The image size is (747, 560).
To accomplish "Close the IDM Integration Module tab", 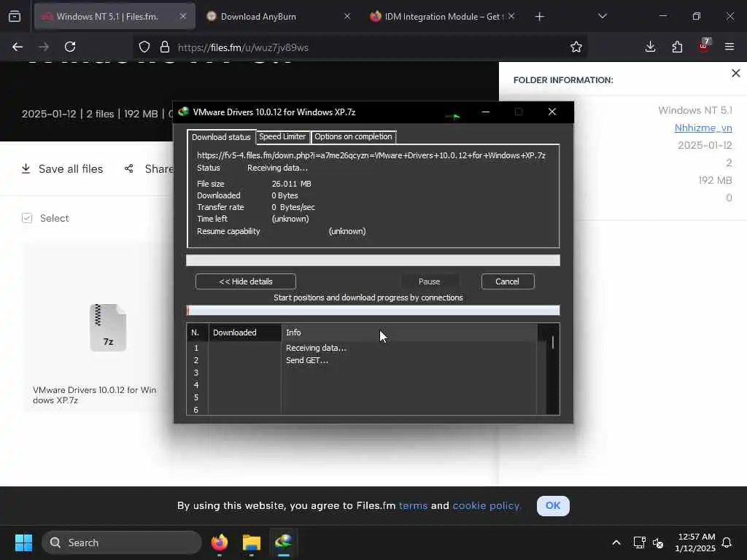I will click(x=511, y=16).
